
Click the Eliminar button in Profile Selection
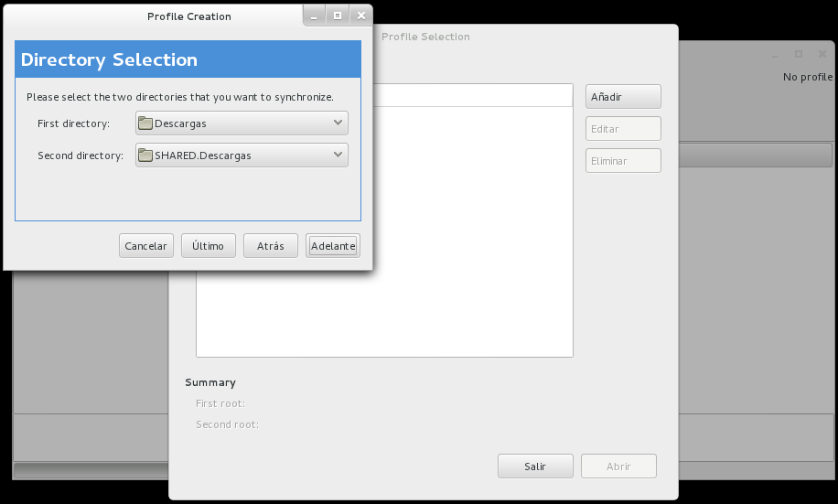pyautogui.click(x=623, y=161)
